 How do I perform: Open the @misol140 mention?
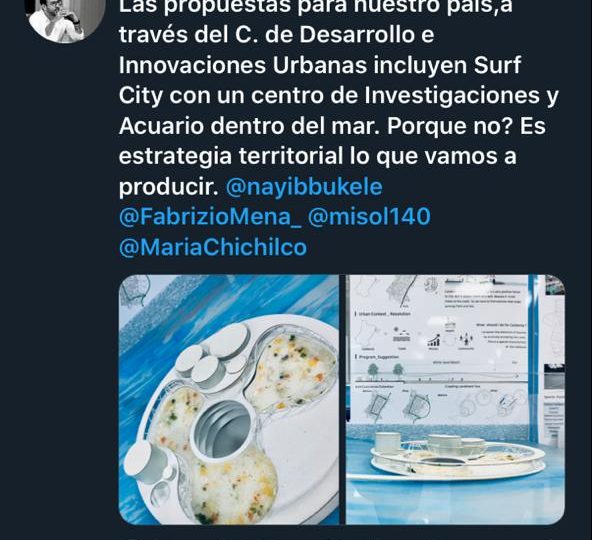[x=369, y=216]
